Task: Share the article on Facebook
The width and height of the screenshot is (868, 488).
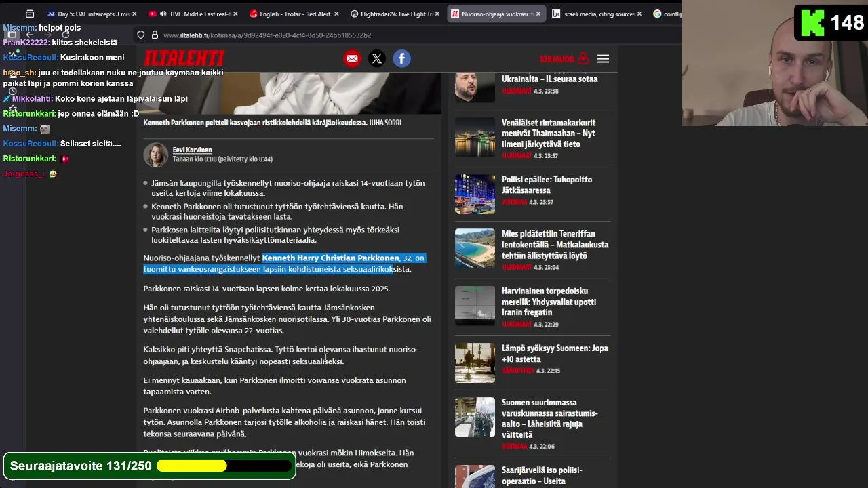Action: (401, 58)
